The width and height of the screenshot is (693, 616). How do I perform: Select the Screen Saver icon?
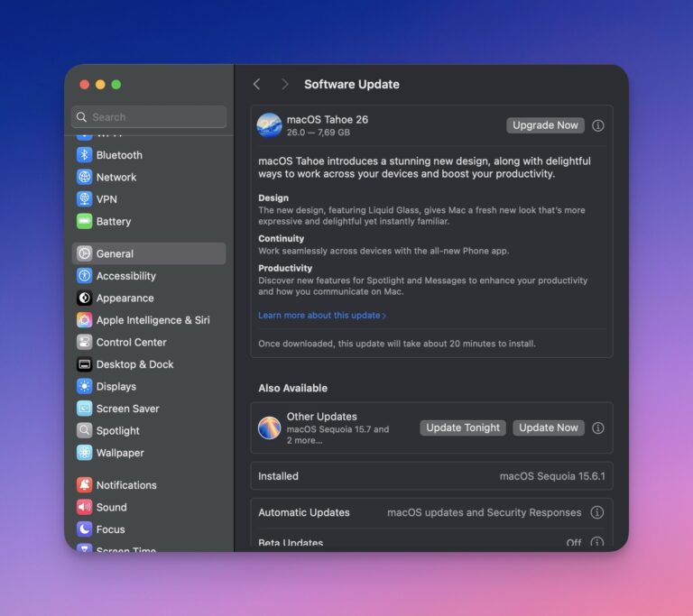click(x=84, y=409)
